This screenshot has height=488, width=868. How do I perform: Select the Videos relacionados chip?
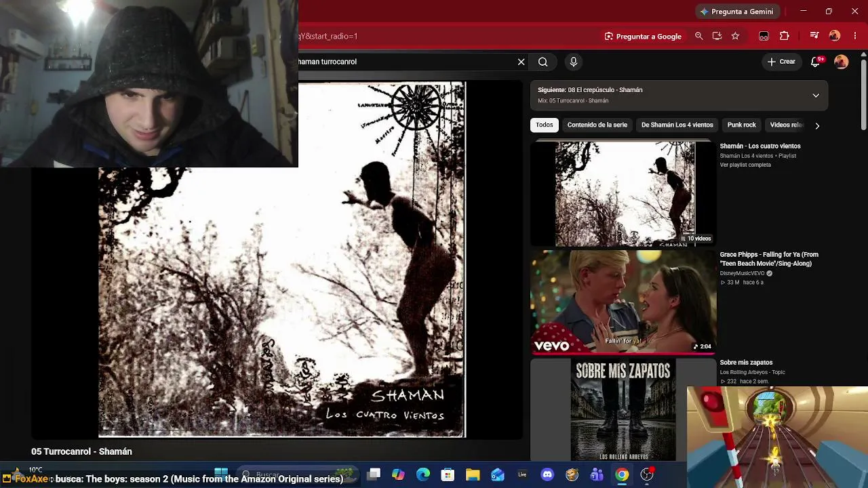(x=787, y=125)
